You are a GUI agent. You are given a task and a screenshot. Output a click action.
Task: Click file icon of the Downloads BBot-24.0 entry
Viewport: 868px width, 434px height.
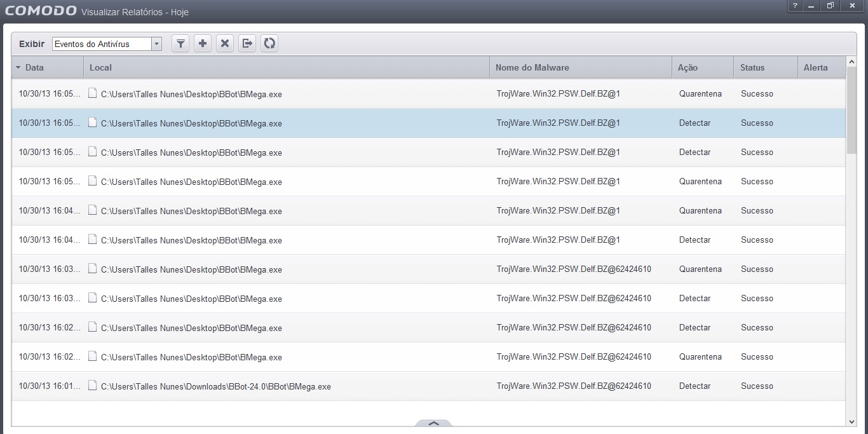click(x=93, y=386)
